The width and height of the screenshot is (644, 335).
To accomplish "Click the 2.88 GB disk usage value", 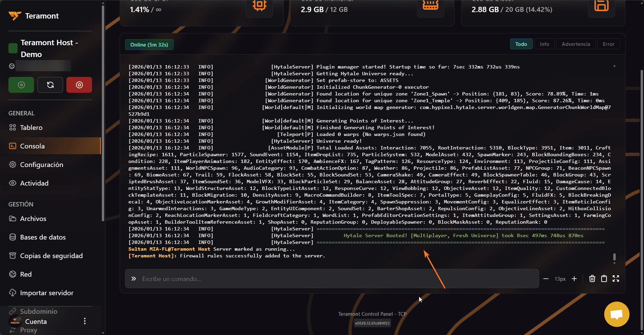I will pos(485,9).
